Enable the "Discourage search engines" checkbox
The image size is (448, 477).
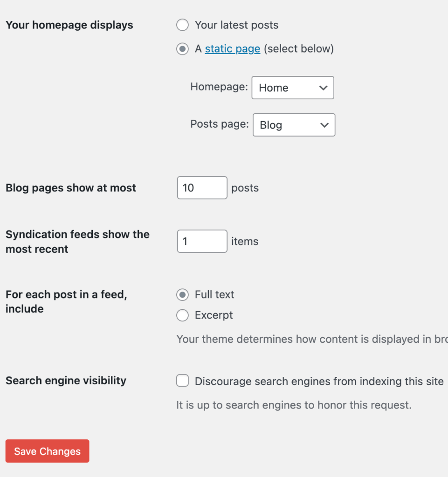click(x=182, y=381)
